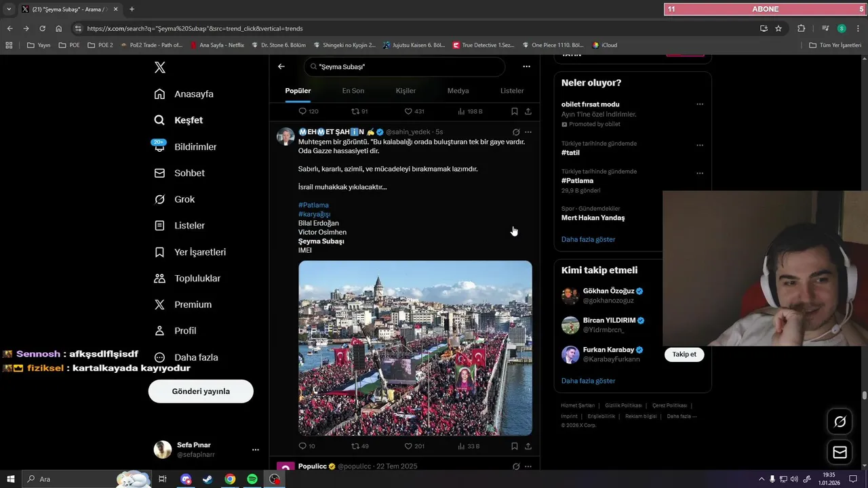
Task: Open Grok from the sidebar
Action: tap(174, 199)
